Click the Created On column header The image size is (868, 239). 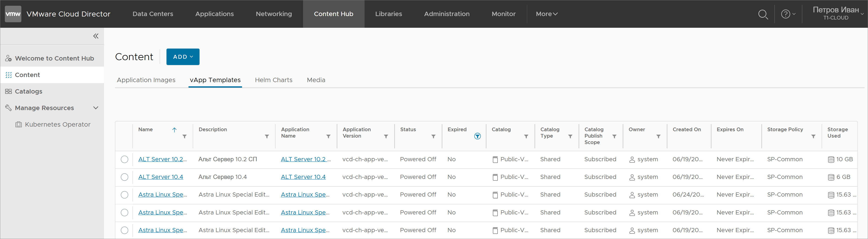[x=687, y=130]
